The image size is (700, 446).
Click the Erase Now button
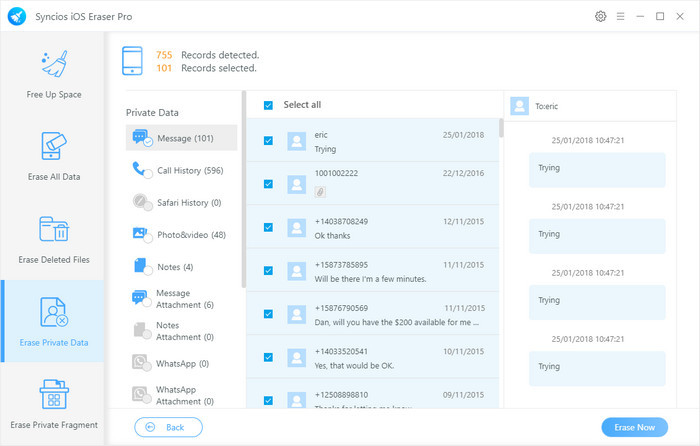634,427
